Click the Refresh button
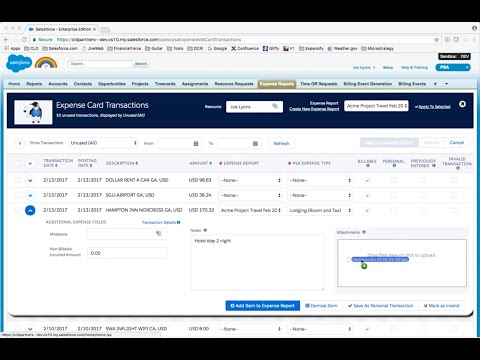This screenshot has height=360, width=480. point(281,143)
